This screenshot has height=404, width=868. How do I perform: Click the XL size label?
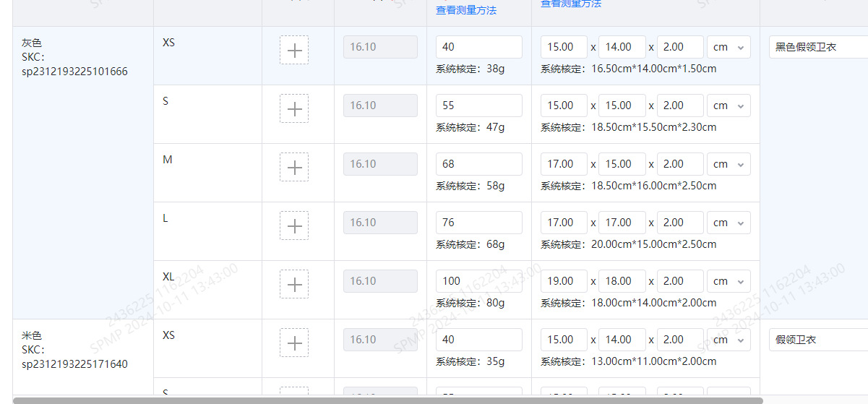point(168,277)
